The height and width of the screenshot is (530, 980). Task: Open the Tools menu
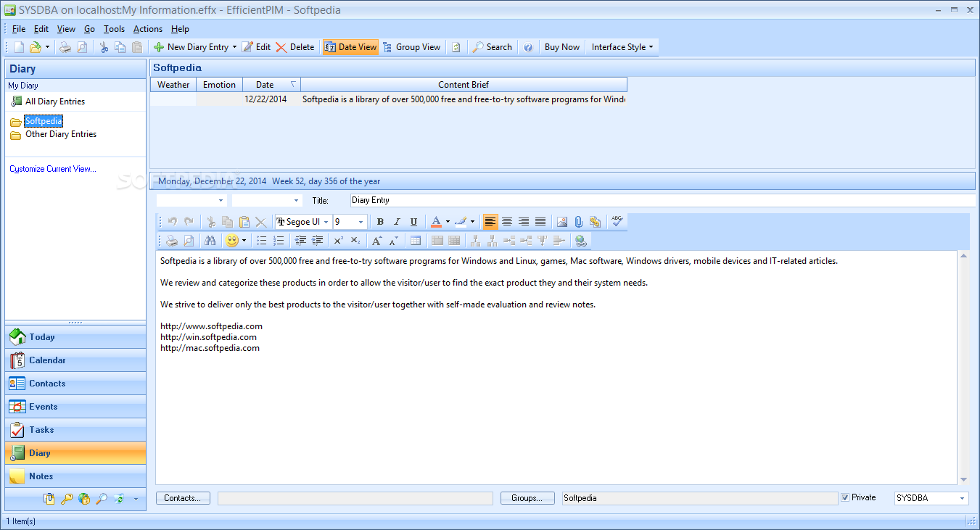[x=114, y=29]
